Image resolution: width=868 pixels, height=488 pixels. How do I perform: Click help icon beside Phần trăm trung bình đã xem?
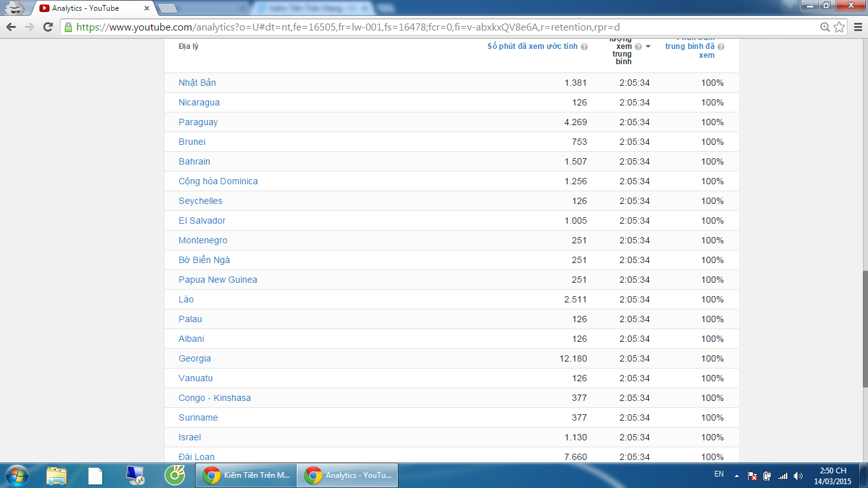[x=721, y=46]
